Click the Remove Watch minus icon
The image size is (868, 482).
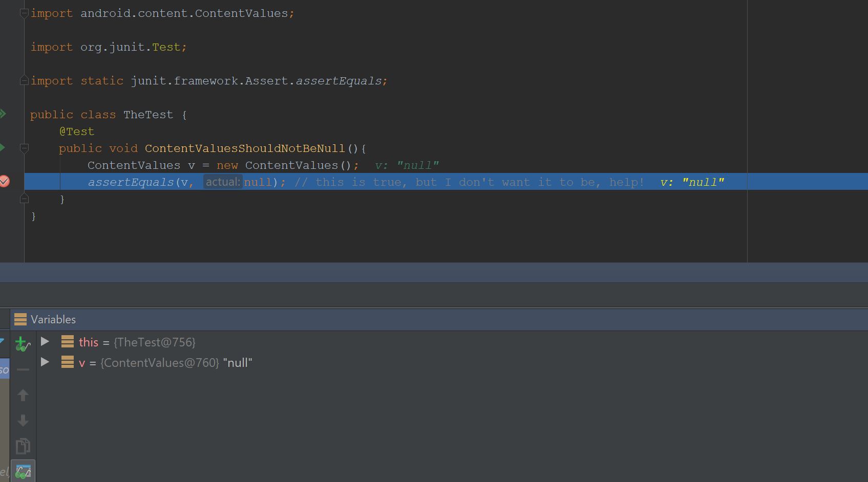[x=23, y=369]
